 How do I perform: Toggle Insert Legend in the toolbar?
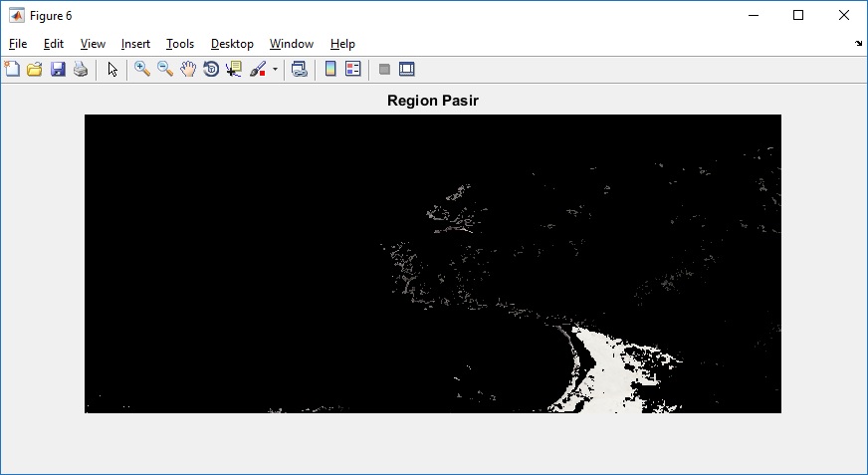(x=352, y=70)
